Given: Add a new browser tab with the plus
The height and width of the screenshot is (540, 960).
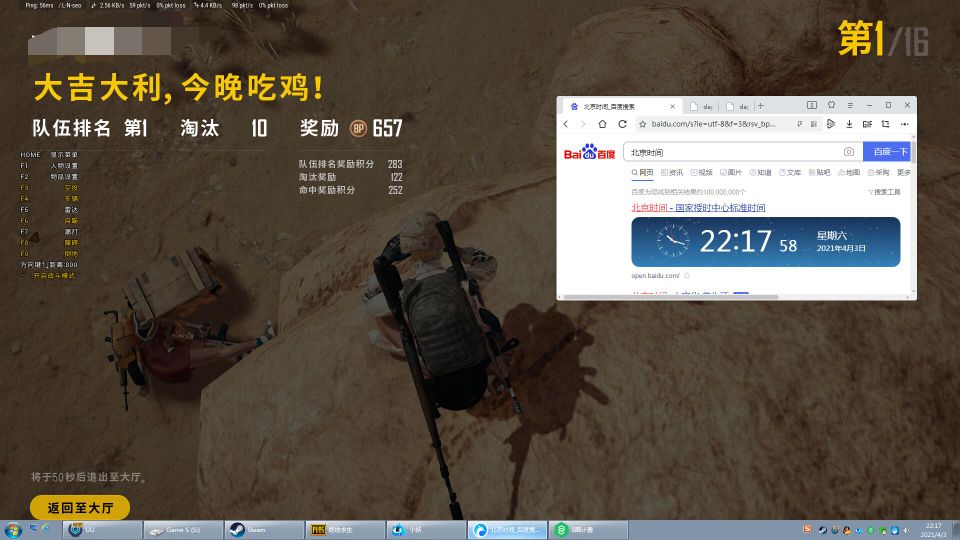Looking at the screenshot, I should [760, 106].
